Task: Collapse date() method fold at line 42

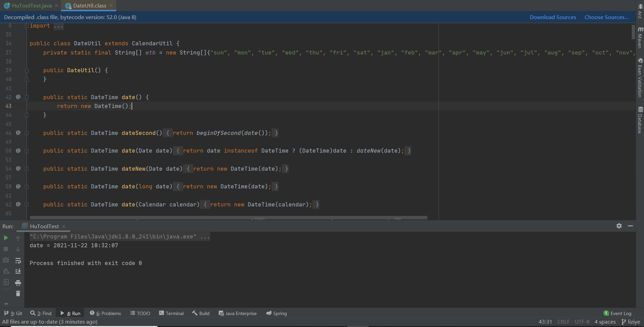Action: pyautogui.click(x=27, y=97)
